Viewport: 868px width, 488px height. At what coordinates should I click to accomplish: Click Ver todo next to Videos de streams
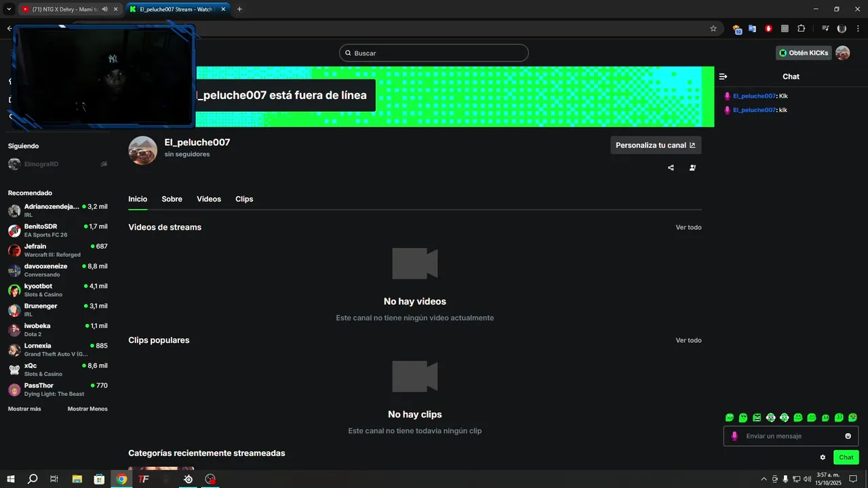point(688,227)
